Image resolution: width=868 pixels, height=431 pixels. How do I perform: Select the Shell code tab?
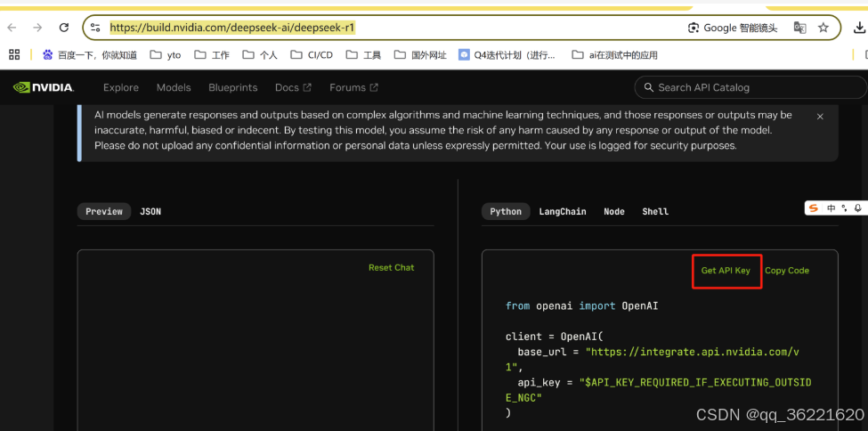[655, 212]
